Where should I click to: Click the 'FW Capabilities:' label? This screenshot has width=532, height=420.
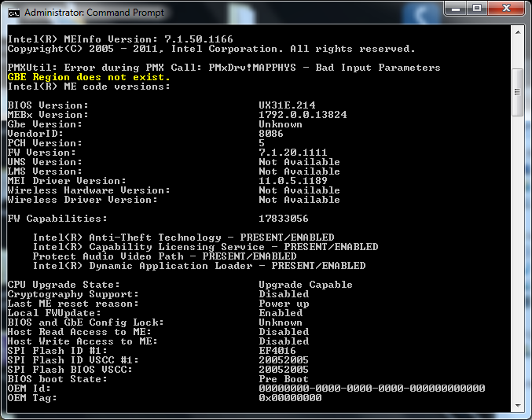click(57, 219)
